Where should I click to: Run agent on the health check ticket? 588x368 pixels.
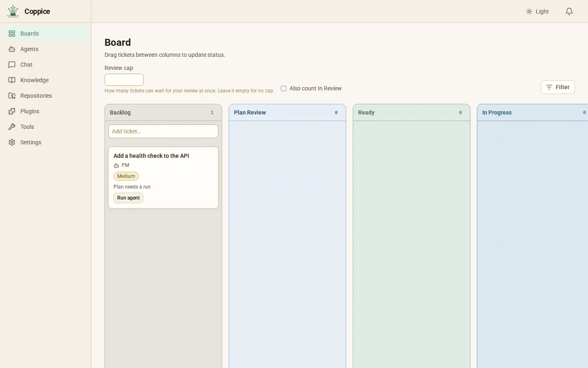click(x=129, y=198)
